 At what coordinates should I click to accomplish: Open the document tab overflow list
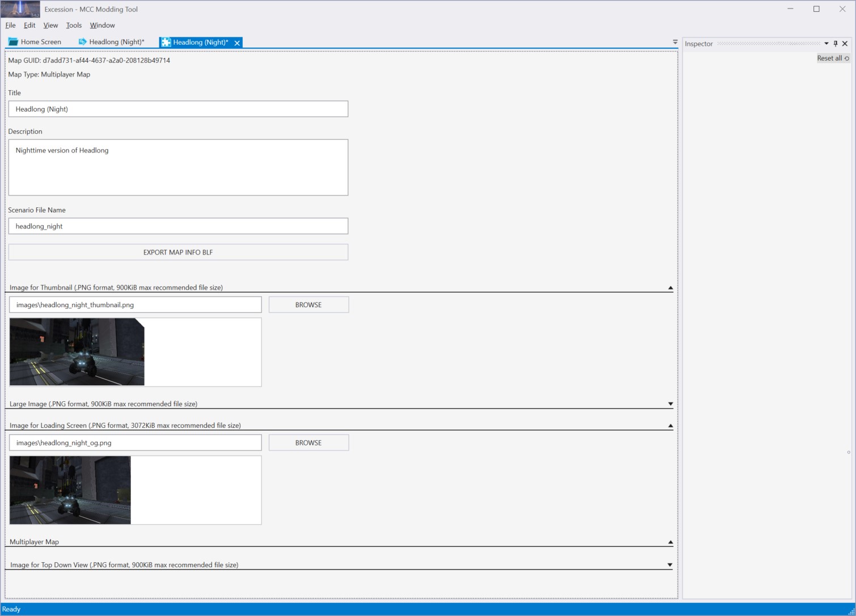pyautogui.click(x=675, y=42)
